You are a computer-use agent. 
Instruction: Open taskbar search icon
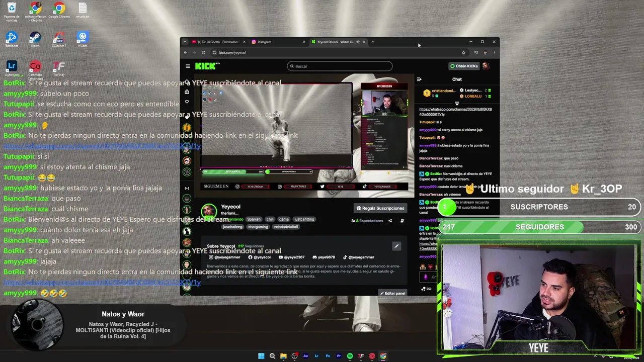coord(272,356)
